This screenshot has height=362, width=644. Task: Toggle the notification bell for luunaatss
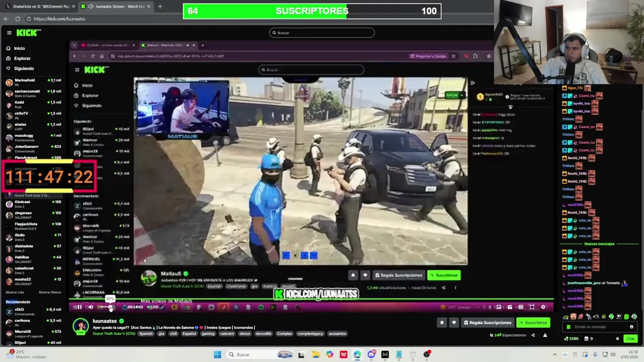[x=442, y=323]
